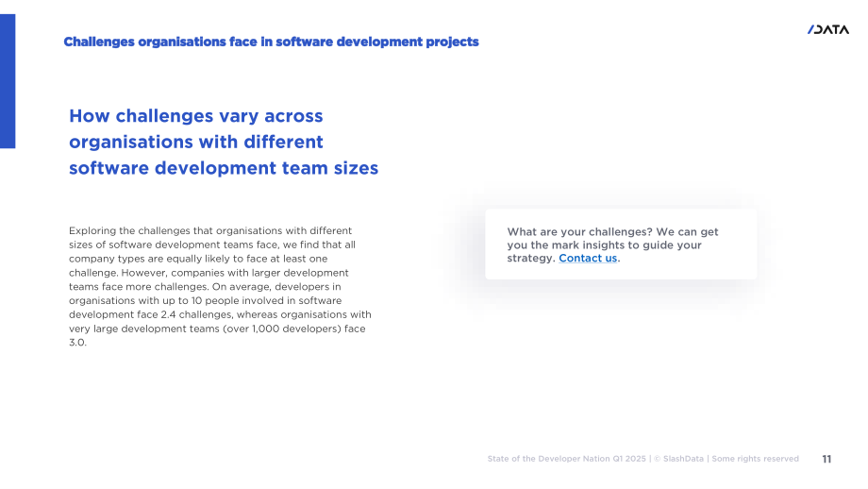Click 'Some rights reserved' footer text

pos(755,459)
